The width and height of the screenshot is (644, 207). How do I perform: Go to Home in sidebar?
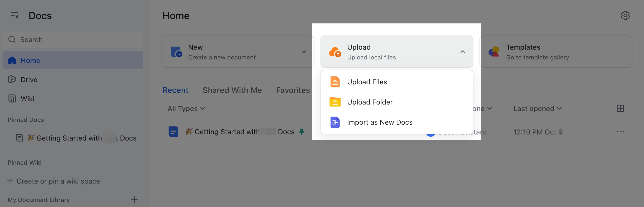pos(73,60)
